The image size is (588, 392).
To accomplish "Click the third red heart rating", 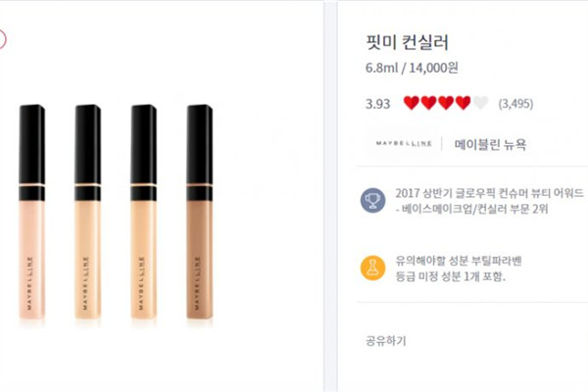I will [x=446, y=103].
